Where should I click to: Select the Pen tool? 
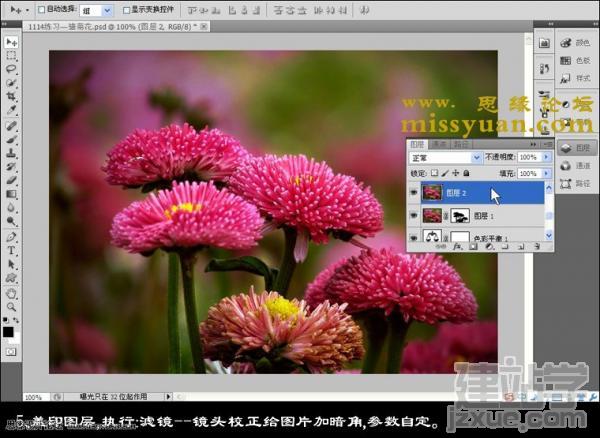click(x=11, y=237)
